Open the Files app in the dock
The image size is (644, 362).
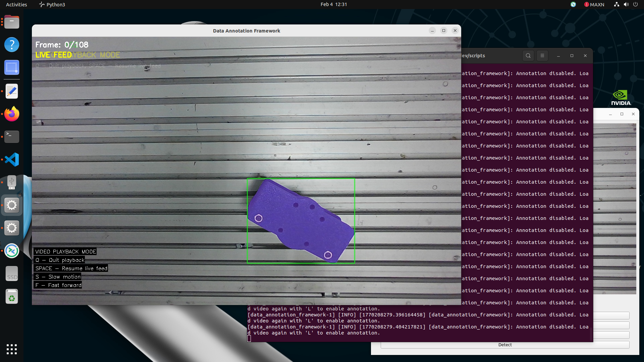coord(12,22)
